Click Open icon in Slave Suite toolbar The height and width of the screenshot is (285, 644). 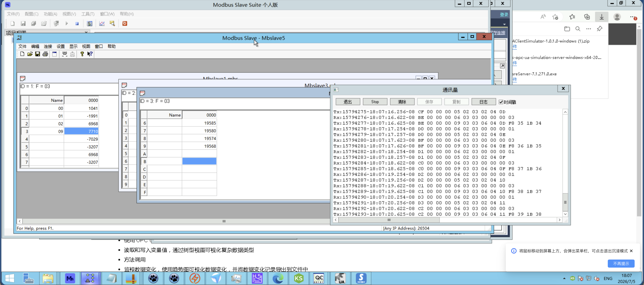click(x=44, y=23)
